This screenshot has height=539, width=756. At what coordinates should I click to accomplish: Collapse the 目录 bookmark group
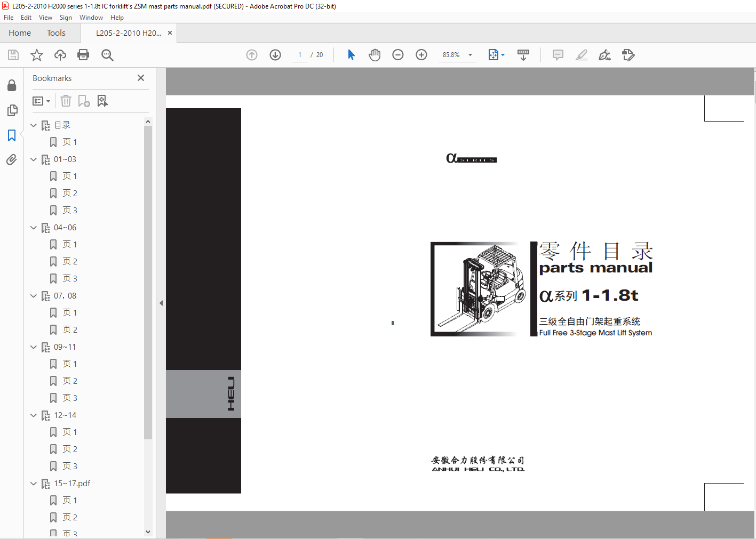coord(34,125)
